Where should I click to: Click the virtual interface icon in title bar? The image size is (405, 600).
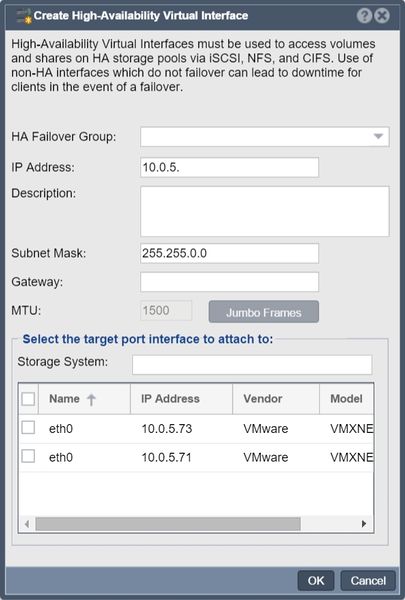coord(24,16)
